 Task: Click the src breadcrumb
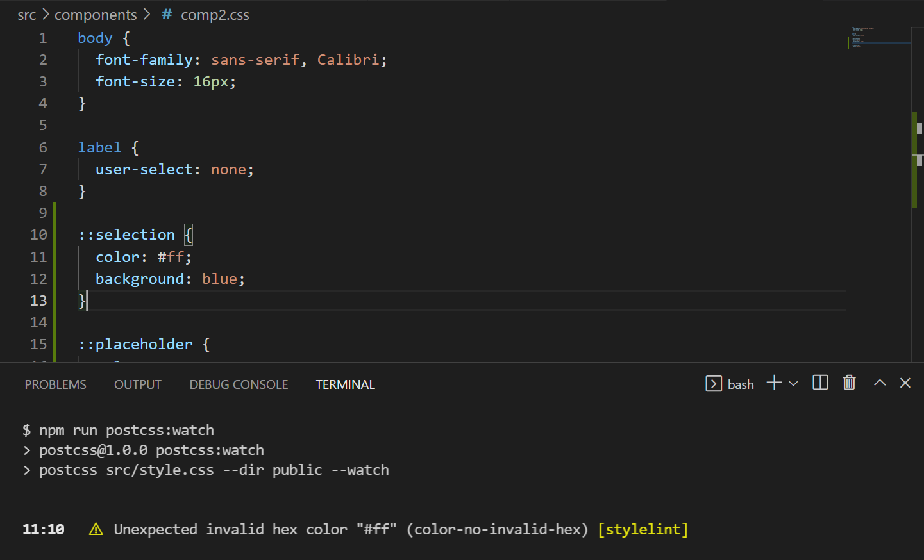[26, 15]
